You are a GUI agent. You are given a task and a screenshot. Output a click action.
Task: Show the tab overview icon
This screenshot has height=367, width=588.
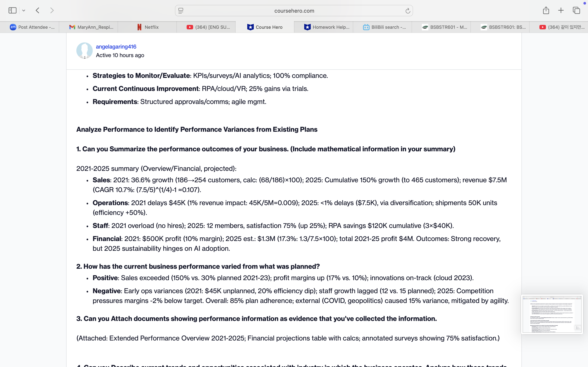pos(576,10)
